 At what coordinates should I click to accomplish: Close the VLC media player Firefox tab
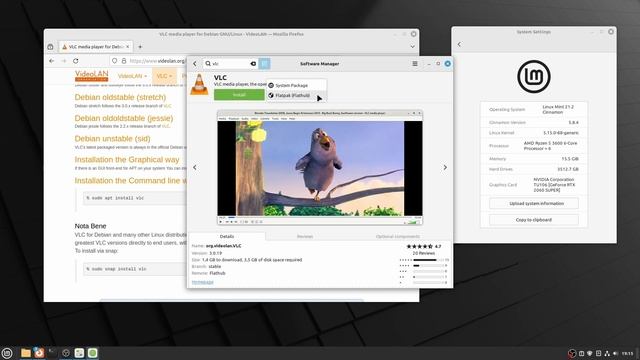point(127,47)
